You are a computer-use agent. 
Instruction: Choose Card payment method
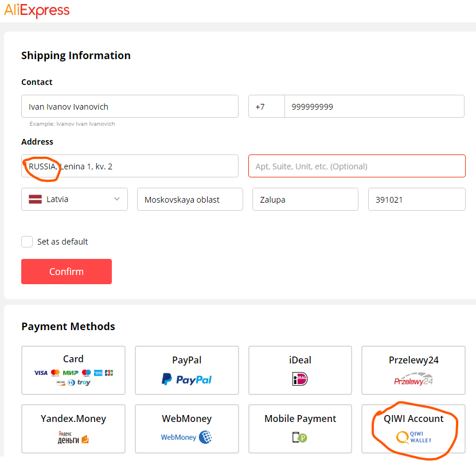tap(73, 370)
